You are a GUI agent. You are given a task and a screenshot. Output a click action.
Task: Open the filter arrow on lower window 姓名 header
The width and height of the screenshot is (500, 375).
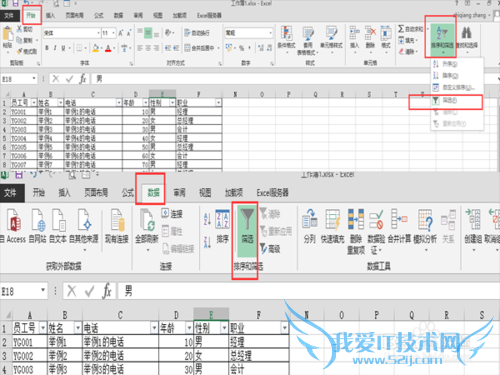click(x=78, y=328)
